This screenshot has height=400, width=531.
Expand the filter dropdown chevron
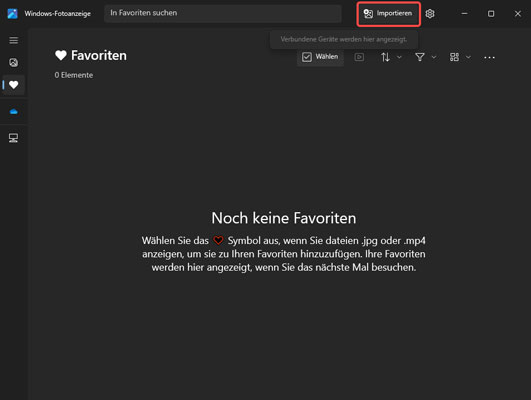click(434, 57)
